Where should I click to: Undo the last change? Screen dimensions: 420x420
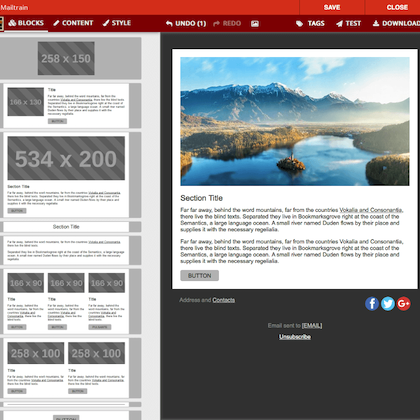click(x=186, y=23)
